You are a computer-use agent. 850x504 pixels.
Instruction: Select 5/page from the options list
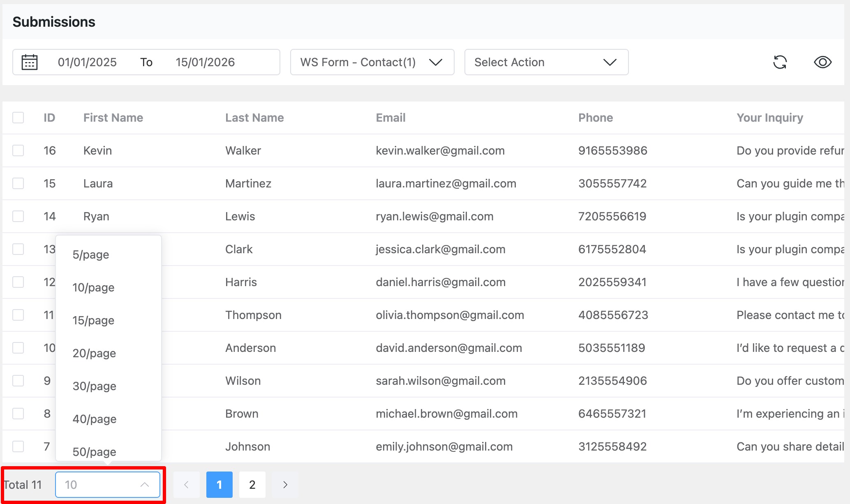pyautogui.click(x=90, y=254)
